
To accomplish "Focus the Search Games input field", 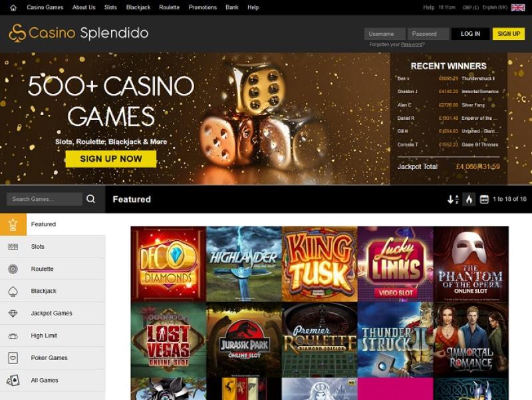I will [45, 199].
